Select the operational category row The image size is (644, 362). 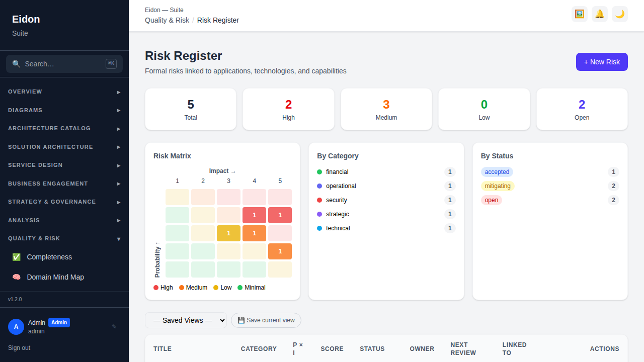[x=386, y=186]
